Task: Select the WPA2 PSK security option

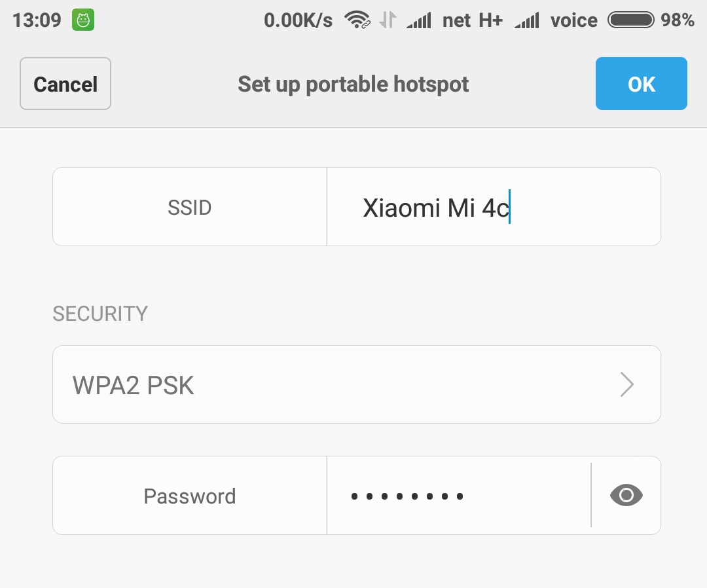Action: 357,384
